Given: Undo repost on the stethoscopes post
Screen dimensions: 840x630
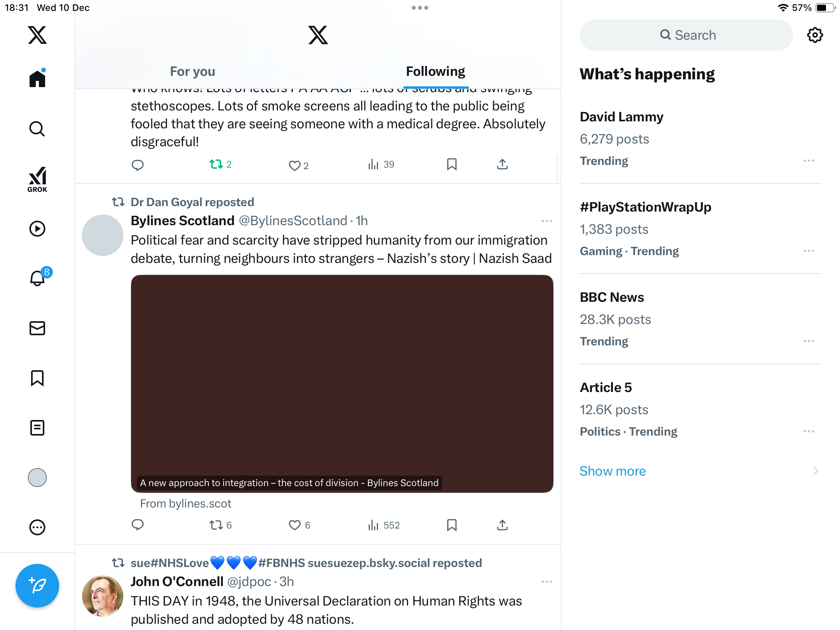Looking at the screenshot, I should [x=216, y=164].
